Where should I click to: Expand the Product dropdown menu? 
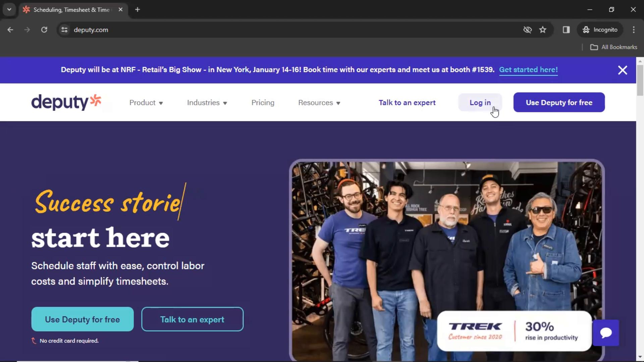[146, 103]
